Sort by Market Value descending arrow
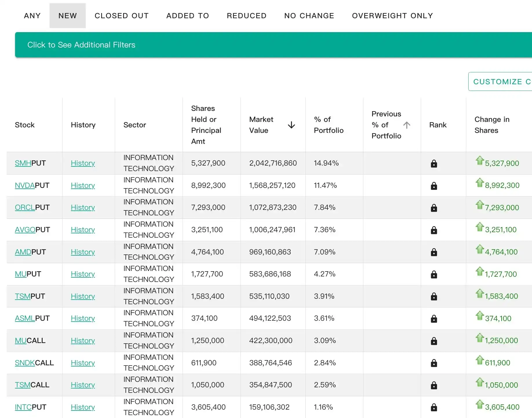 point(291,125)
